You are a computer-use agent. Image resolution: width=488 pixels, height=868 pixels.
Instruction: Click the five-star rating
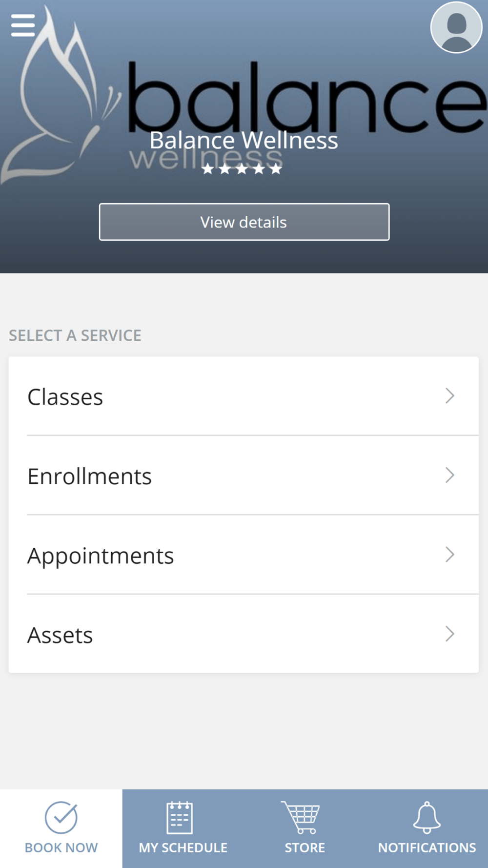point(242,169)
